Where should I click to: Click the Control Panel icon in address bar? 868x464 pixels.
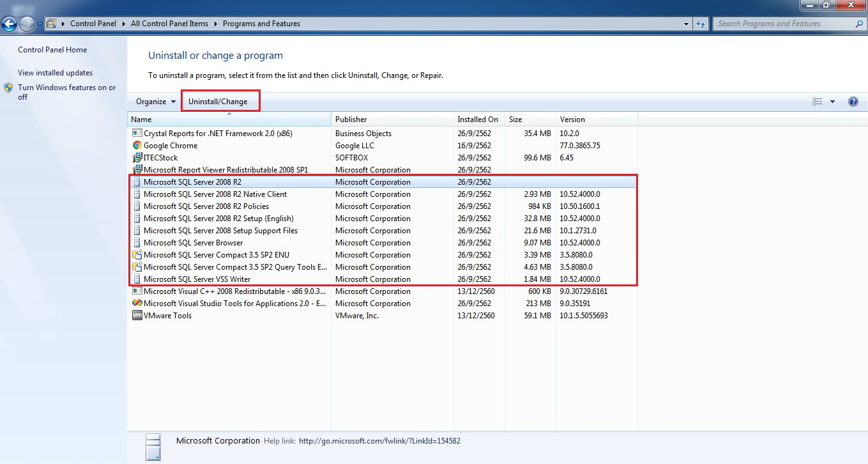[52, 24]
